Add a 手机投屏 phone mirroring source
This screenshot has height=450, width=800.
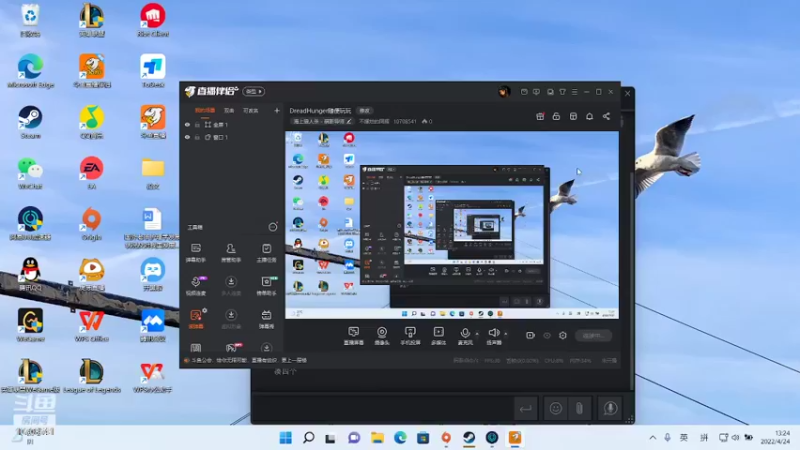pos(410,336)
